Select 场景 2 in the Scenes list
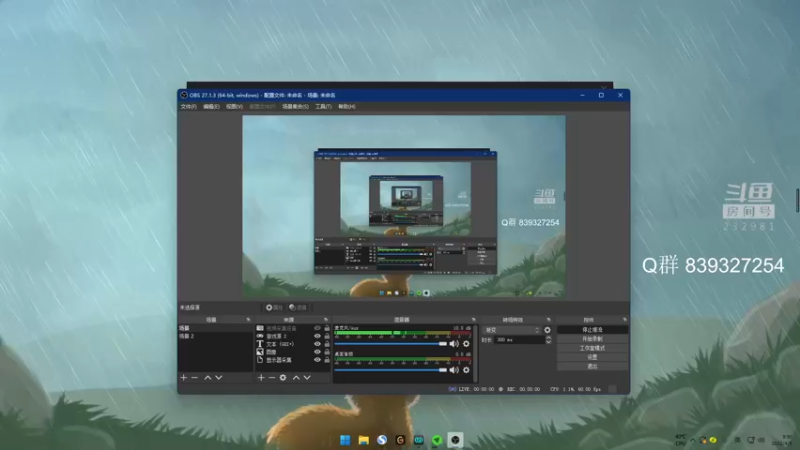Image resolution: width=800 pixels, height=450 pixels. (x=215, y=336)
